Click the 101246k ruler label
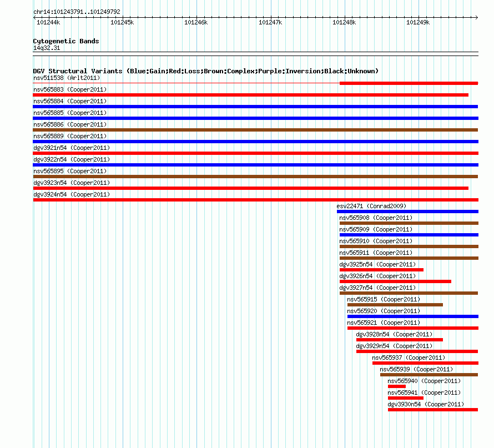Image resolution: width=494 pixels, height=448 pixels. click(196, 22)
